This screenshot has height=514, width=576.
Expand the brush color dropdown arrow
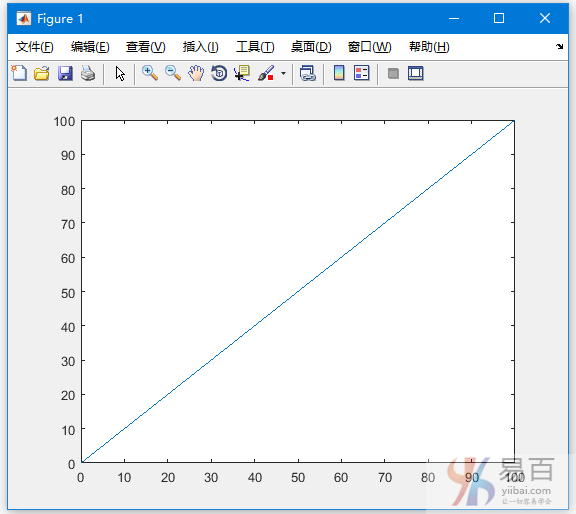(283, 73)
